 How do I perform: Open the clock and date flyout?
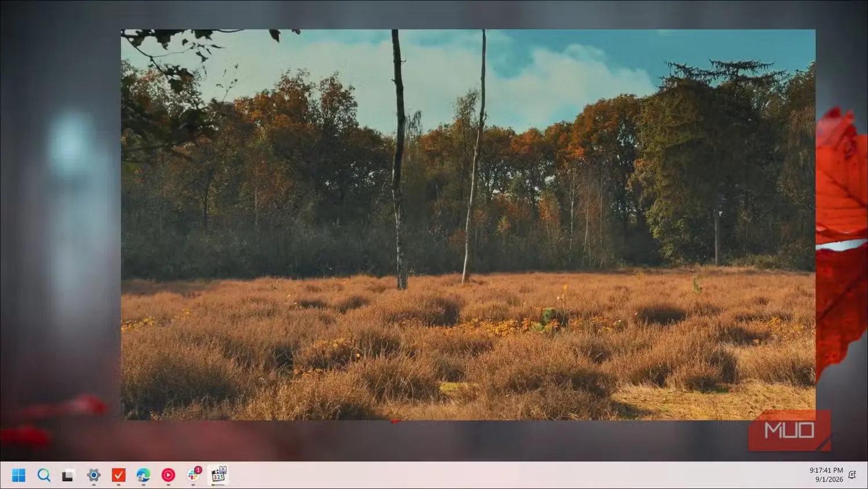pyautogui.click(x=826, y=475)
